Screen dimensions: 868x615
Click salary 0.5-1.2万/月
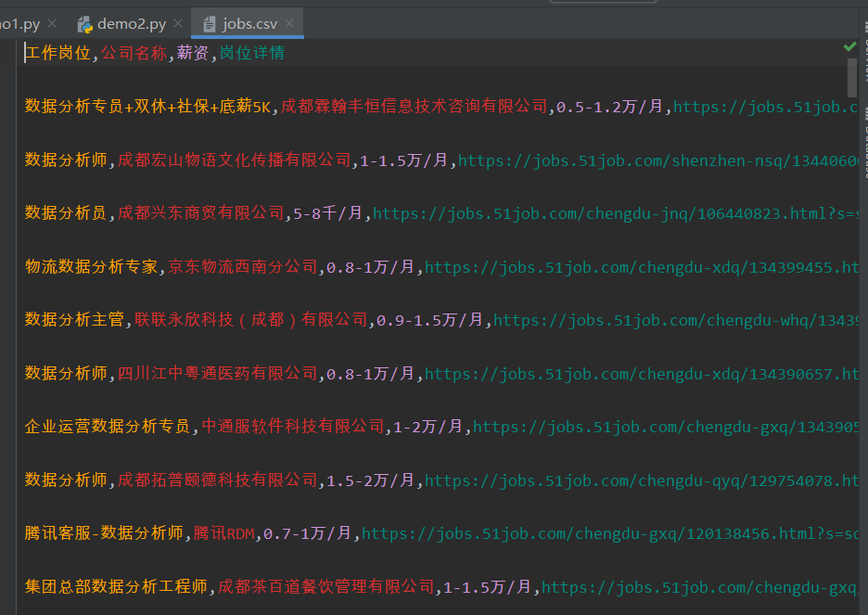pyautogui.click(x=609, y=107)
